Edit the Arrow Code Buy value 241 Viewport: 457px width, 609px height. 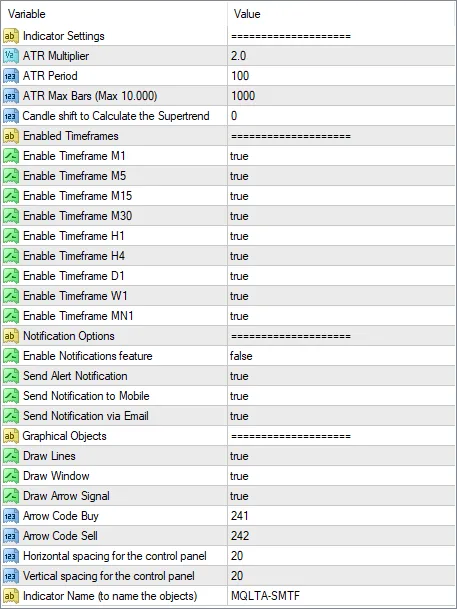point(240,516)
